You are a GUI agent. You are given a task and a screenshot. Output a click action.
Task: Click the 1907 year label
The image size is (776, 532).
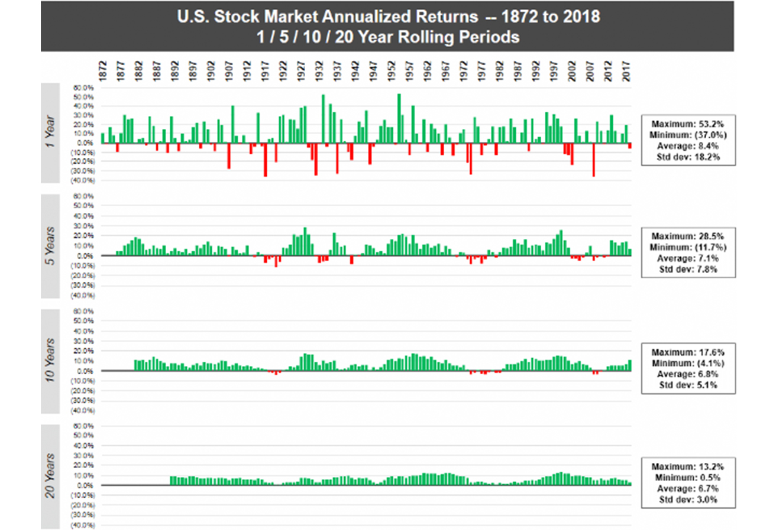229,70
